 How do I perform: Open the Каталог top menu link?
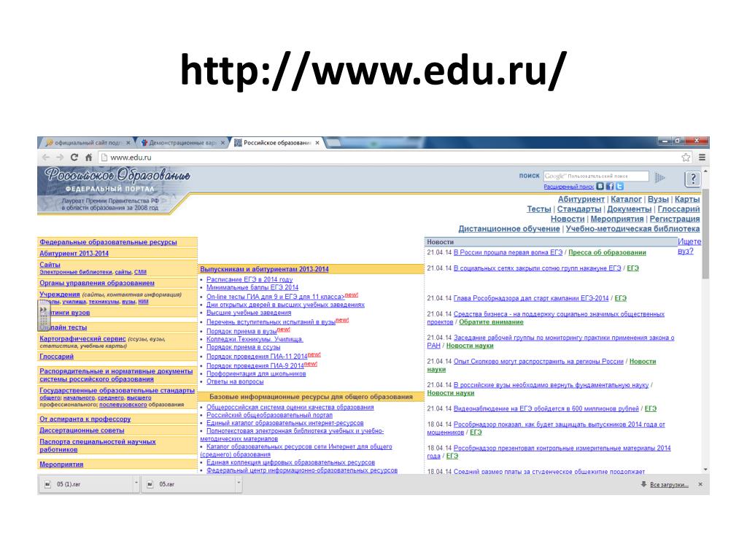[626, 199]
